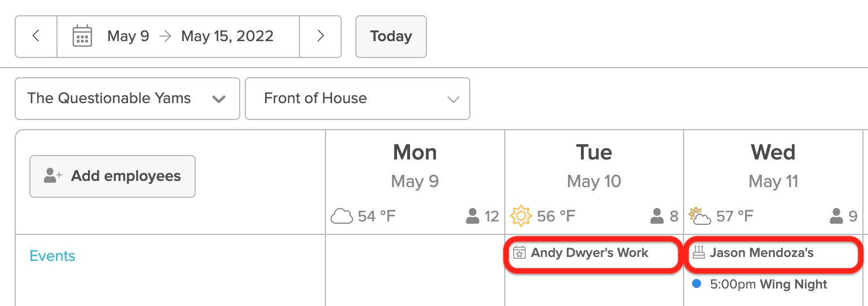The width and height of the screenshot is (868, 306).
Task: Click the staff count icon on Tuesday
Action: pyautogui.click(x=657, y=216)
